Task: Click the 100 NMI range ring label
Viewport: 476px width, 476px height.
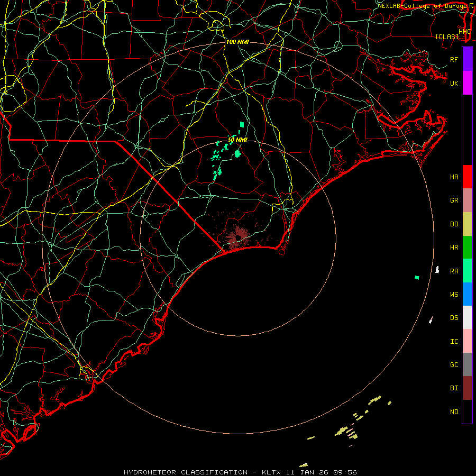Action: pyautogui.click(x=237, y=42)
